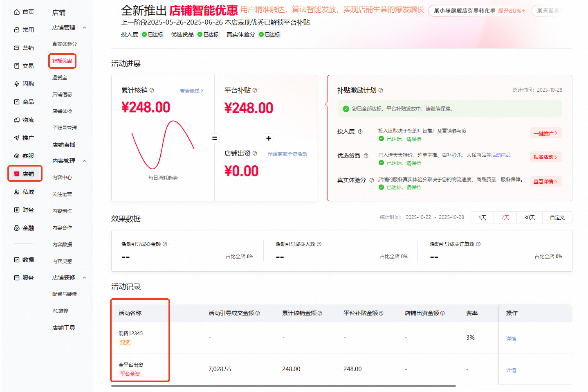
Task: Click help icon beside 优选货品 in incentive plan
Action: 366,156
